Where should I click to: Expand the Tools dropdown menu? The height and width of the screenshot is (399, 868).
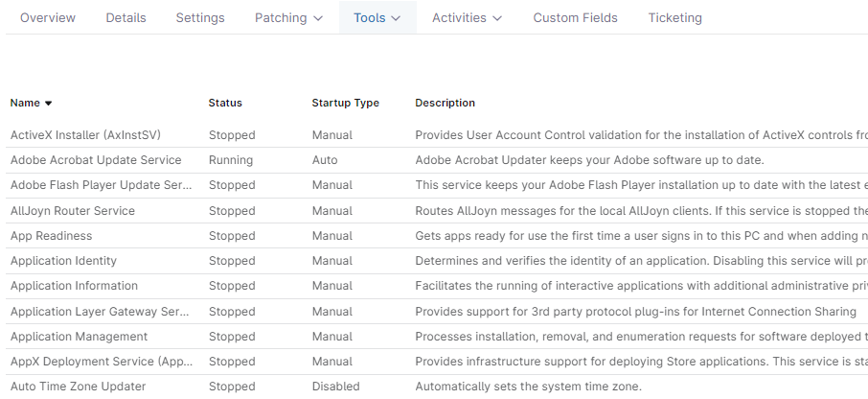tap(377, 18)
